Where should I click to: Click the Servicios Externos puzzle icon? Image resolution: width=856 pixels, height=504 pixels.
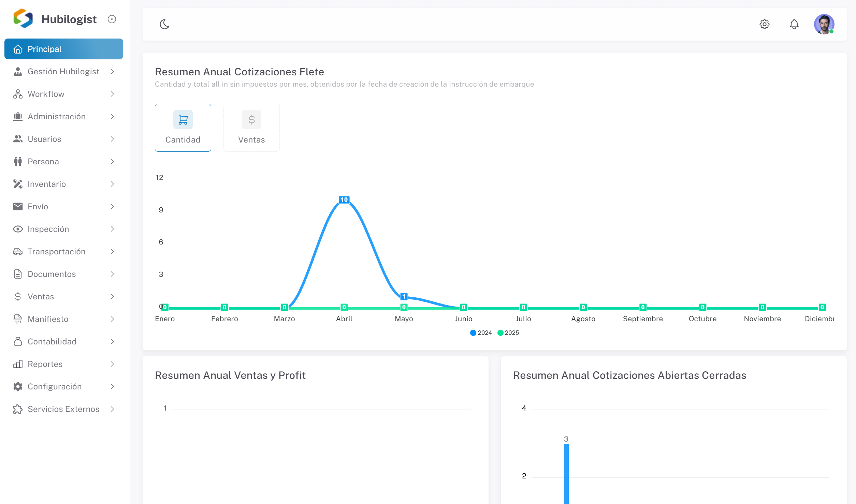[18, 409]
